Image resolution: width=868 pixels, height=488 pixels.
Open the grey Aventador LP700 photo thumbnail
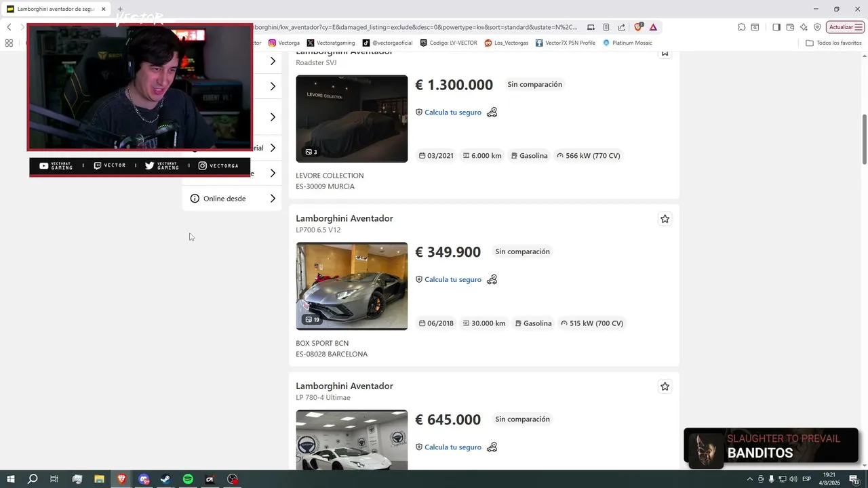click(352, 286)
